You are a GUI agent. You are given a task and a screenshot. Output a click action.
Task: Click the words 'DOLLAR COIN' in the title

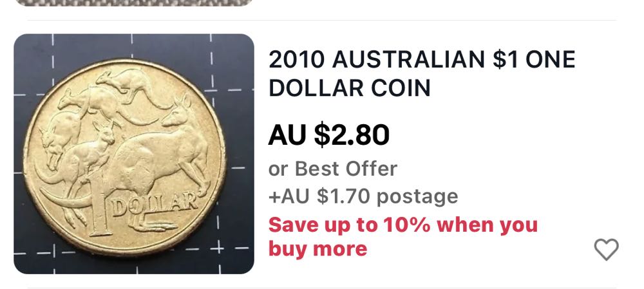350,88
